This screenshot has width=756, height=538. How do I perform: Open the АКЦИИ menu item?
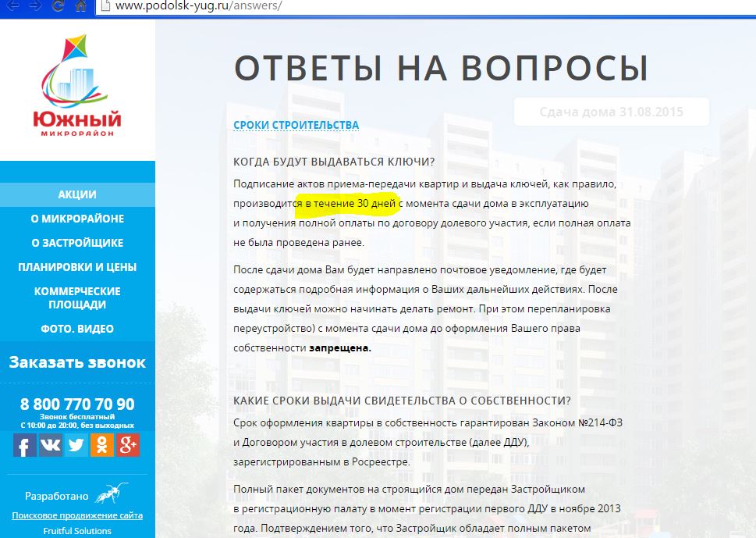(77, 194)
